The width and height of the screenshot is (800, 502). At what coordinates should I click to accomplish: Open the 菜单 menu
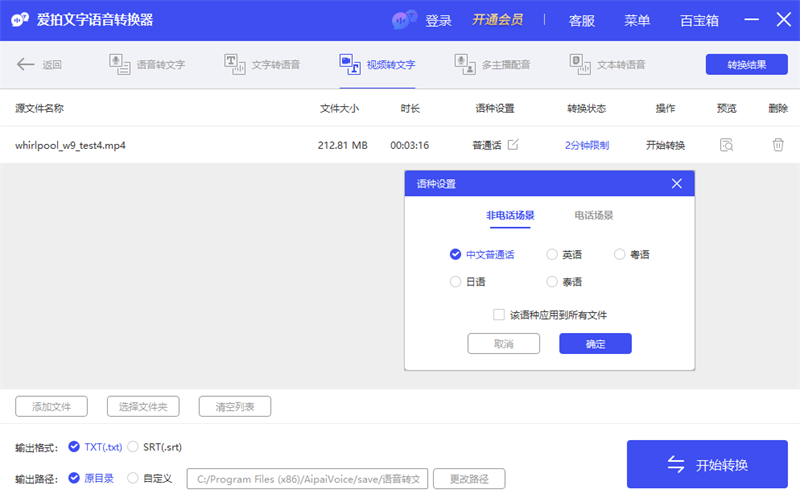[637, 21]
